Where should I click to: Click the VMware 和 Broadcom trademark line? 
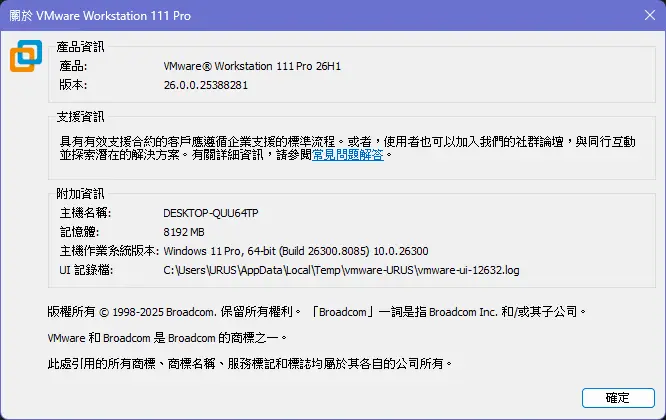[x=167, y=338]
